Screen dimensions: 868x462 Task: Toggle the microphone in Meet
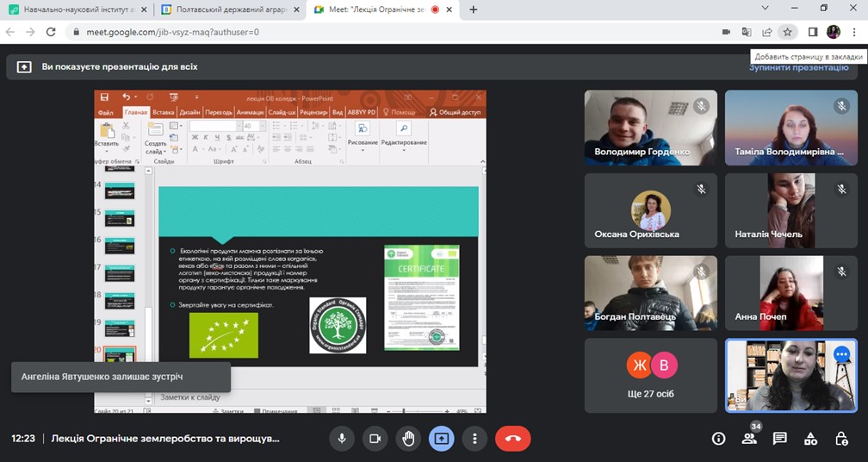click(342, 439)
